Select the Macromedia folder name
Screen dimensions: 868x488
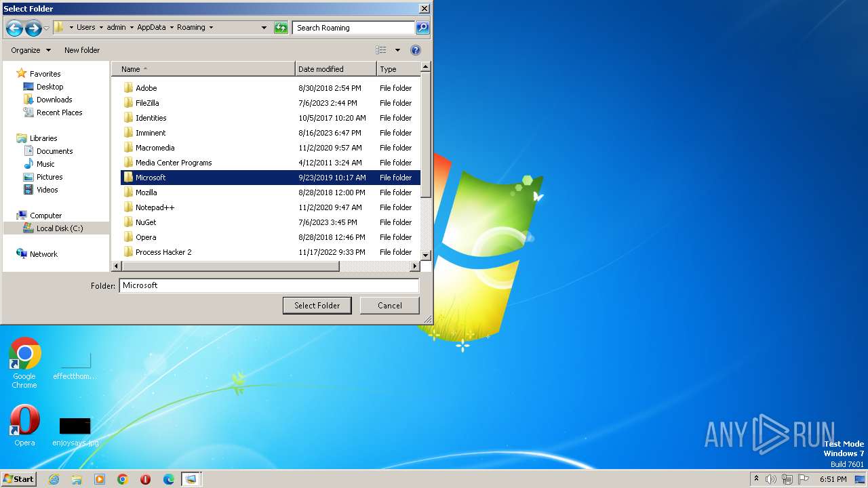[x=155, y=148]
